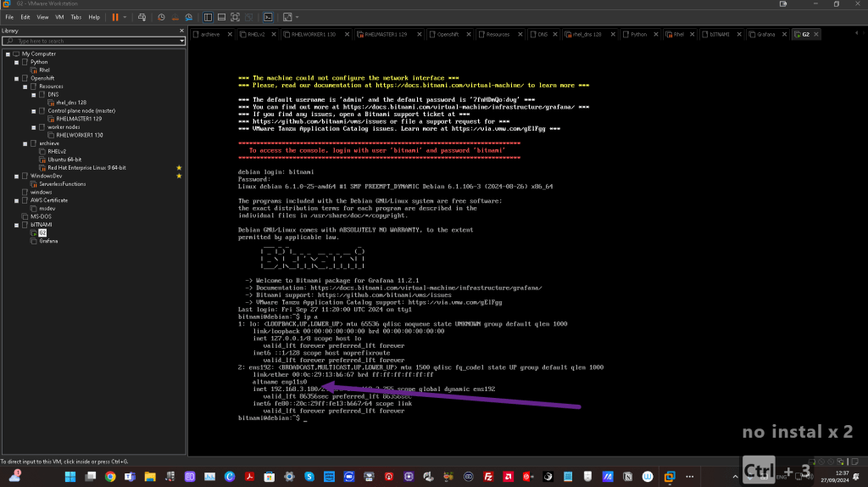Open the VM menu

[x=59, y=17]
